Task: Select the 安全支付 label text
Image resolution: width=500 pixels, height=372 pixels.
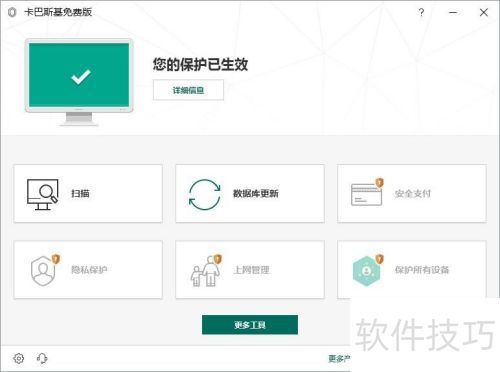Action: click(413, 194)
